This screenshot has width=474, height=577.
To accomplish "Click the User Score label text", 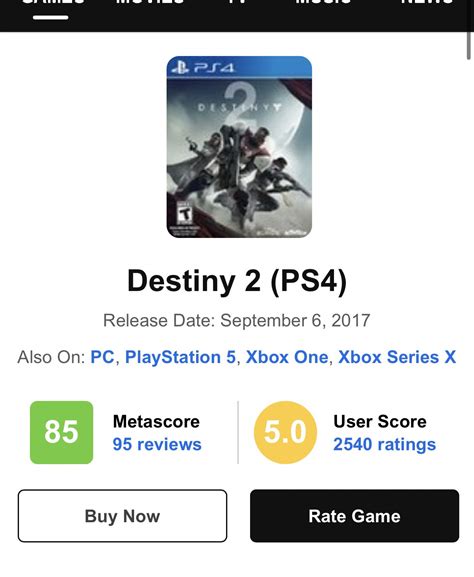I will click(x=380, y=421).
